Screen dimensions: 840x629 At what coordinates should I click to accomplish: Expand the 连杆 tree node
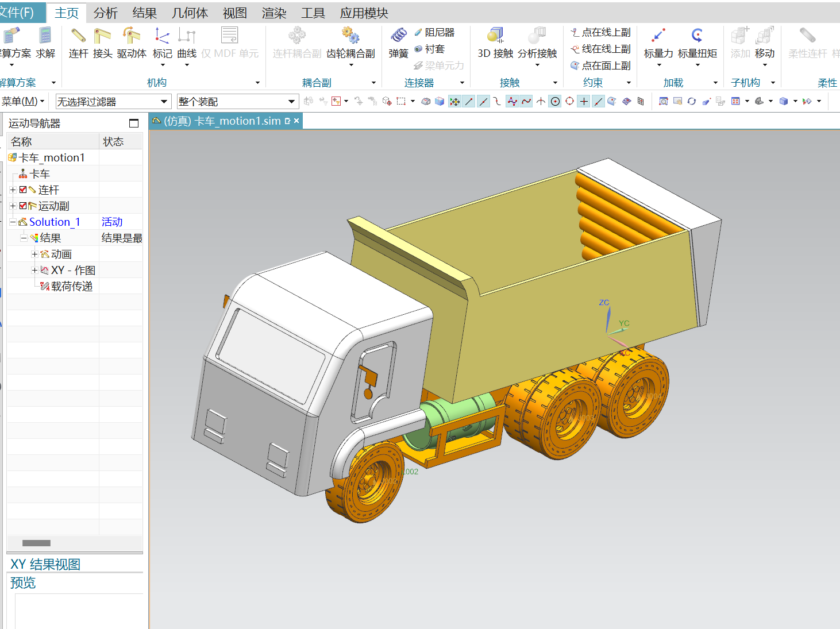tap(13, 190)
